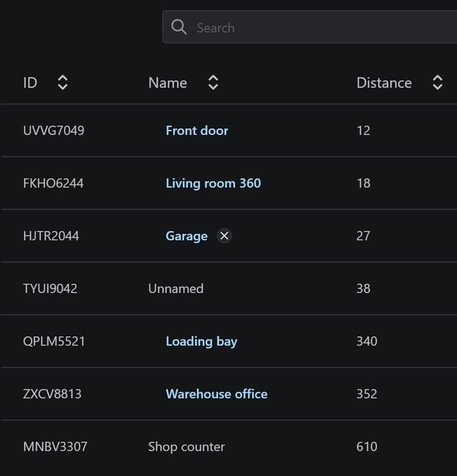Open the Front door link
The image size is (457, 476).
click(197, 131)
